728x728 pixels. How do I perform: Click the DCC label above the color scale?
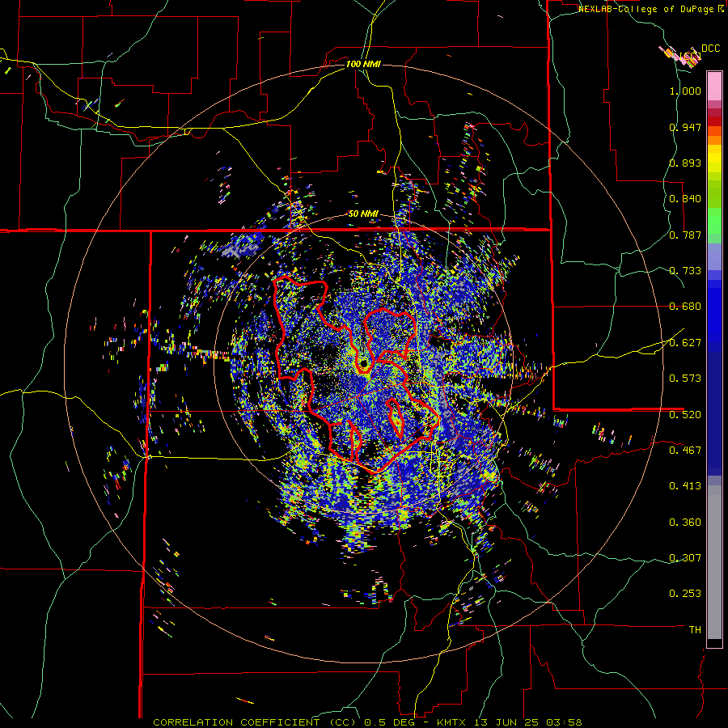(x=710, y=49)
